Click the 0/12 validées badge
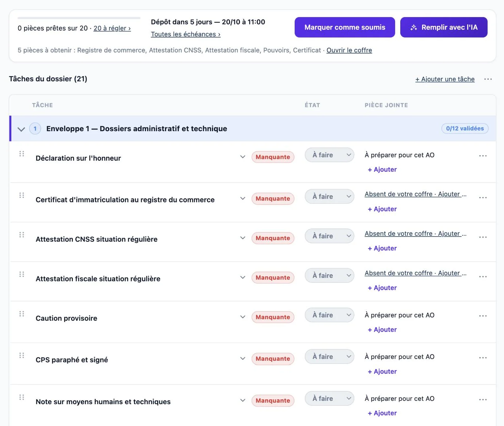The image size is (504, 426). [x=465, y=129]
